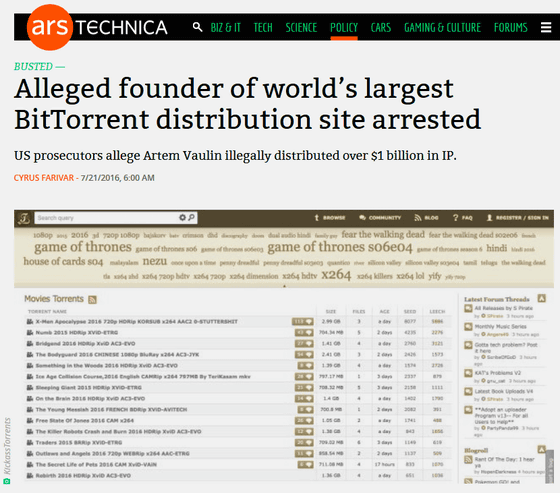The image size is (560, 493).
Task: Open the hamburger menu icon
Action: tap(546, 27)
